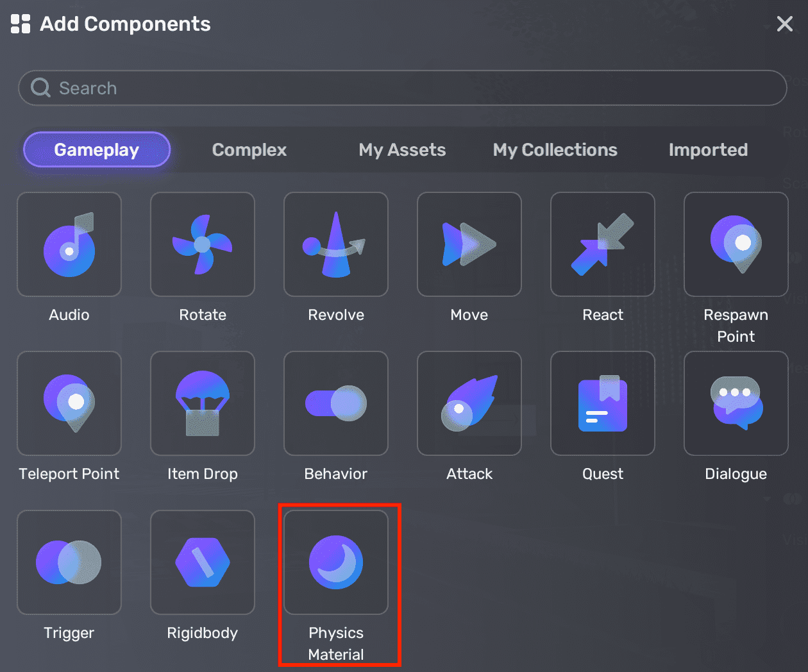Add the highlighted Physics Material component
This screenshot has height=672, width=808.
[x=336, y=562]
